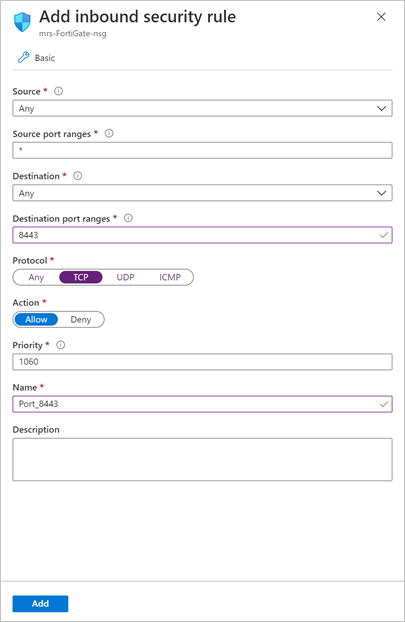Screen dimensions: 405x622
Task: Select the TCP protocol option
Action: [x=81, y=277]
